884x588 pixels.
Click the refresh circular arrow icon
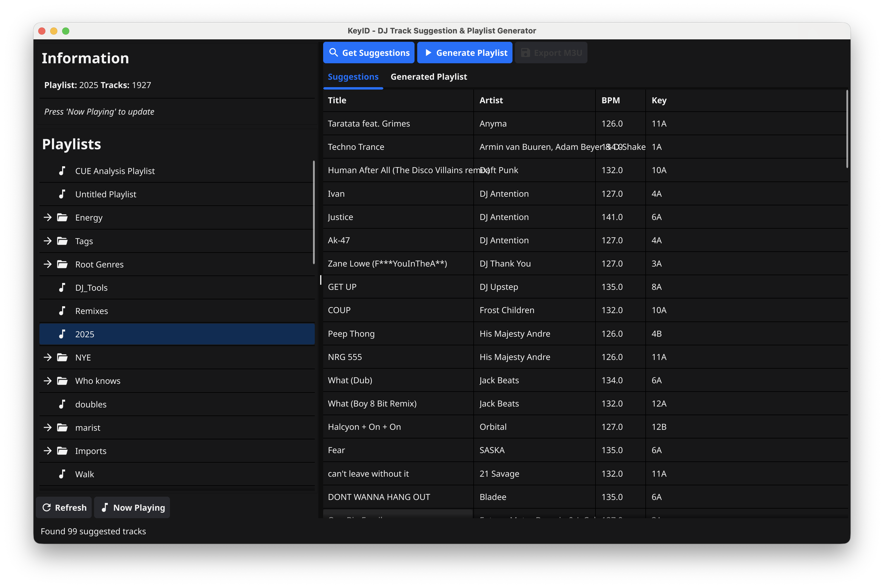click(x=47, y=507)
